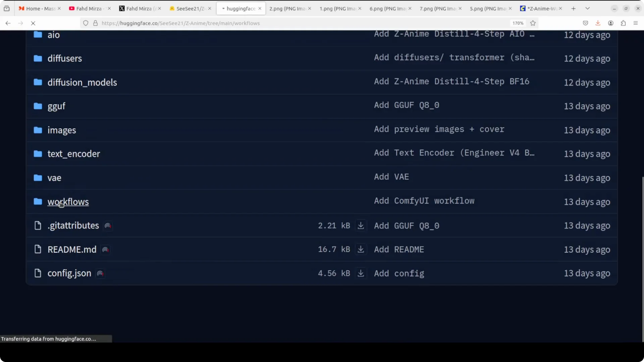The height and width of the screenshot is (362, 644).
Task: Open Firefox View recent browsing icon
Action: point(7,8)
